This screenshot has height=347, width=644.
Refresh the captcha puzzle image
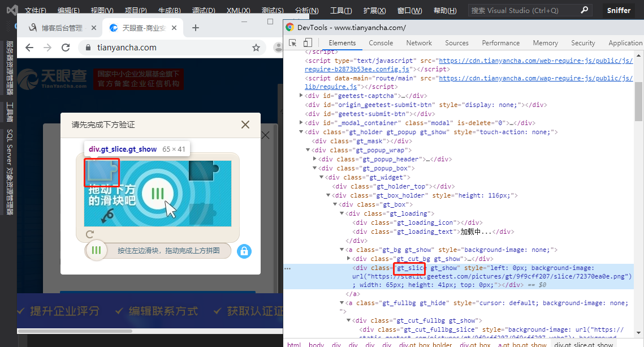click(90, 234)
